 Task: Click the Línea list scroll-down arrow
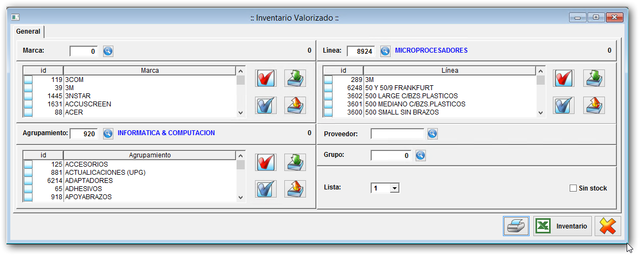click(540, 112)
